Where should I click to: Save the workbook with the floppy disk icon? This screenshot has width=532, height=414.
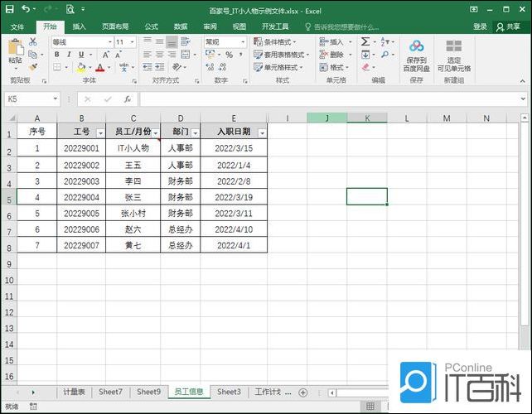tap(10, 9)
